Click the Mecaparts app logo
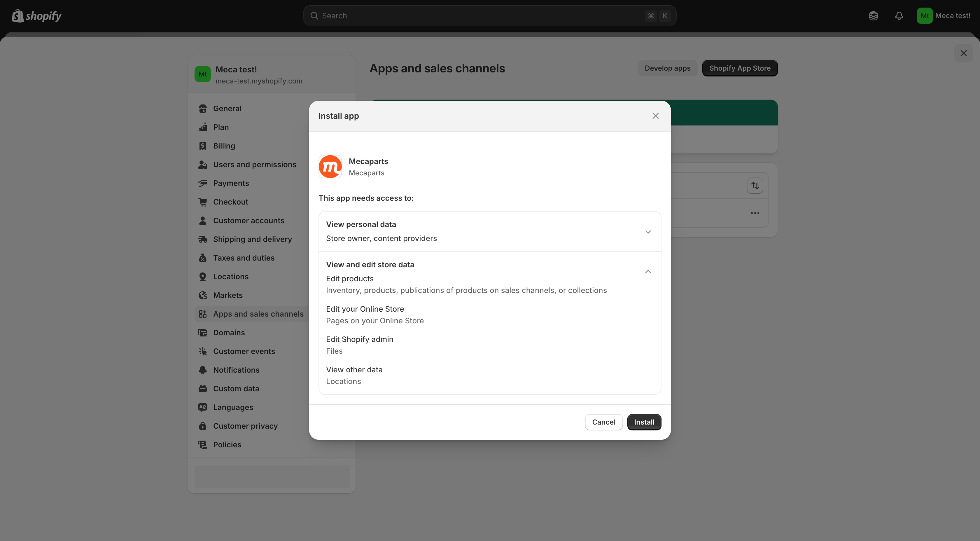The width and height of the screenshot is (980, 541). pos(330,166)
